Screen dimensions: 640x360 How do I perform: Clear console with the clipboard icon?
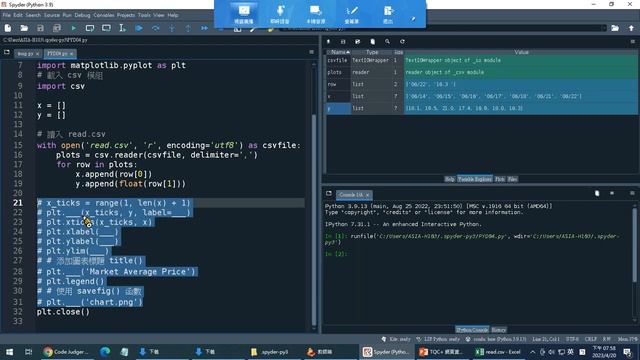pos(597,193)
